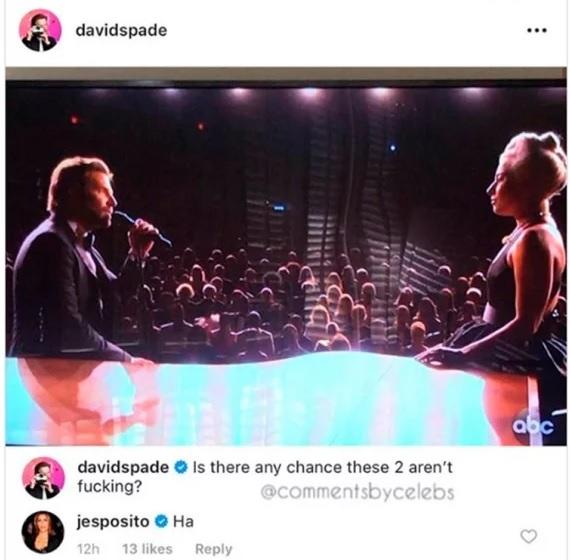View jesposito's profile picture
570x560 pixels.
coord(43,532)
